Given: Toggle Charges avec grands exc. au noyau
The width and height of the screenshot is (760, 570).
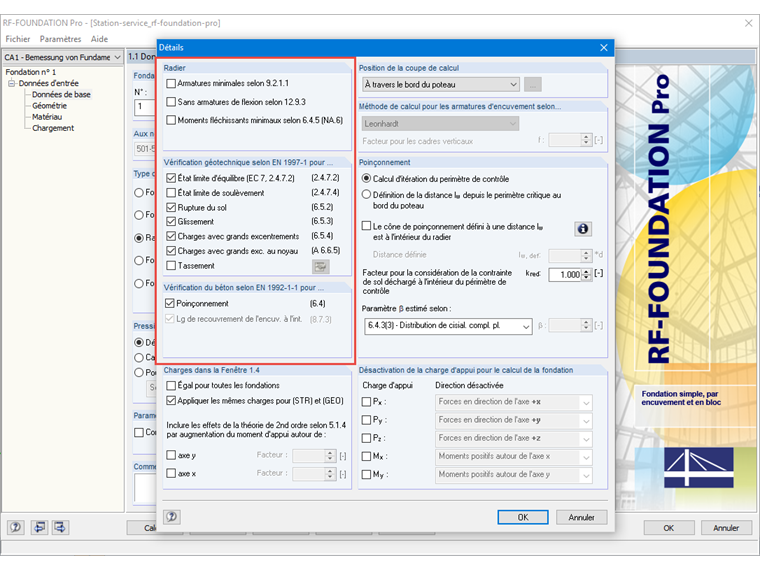Looking at the screenshot, I should coord(171,251).
